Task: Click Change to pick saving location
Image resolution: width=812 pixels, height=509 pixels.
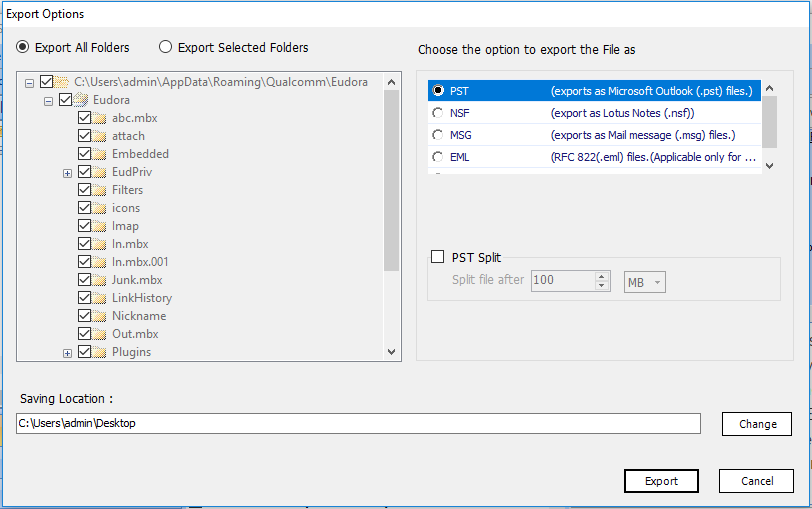Action: coord(757,424)
